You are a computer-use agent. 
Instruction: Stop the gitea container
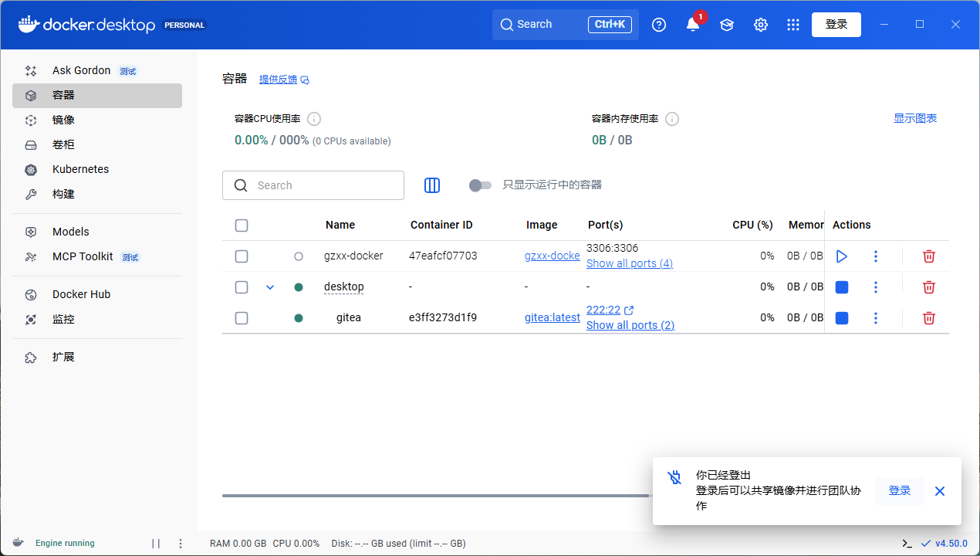tap(842, 318)
